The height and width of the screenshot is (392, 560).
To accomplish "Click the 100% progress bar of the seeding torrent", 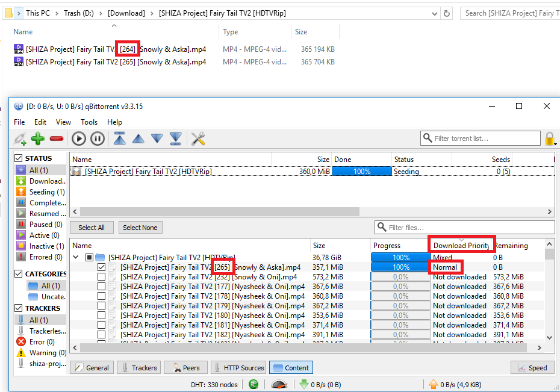I will pos(362,172).
